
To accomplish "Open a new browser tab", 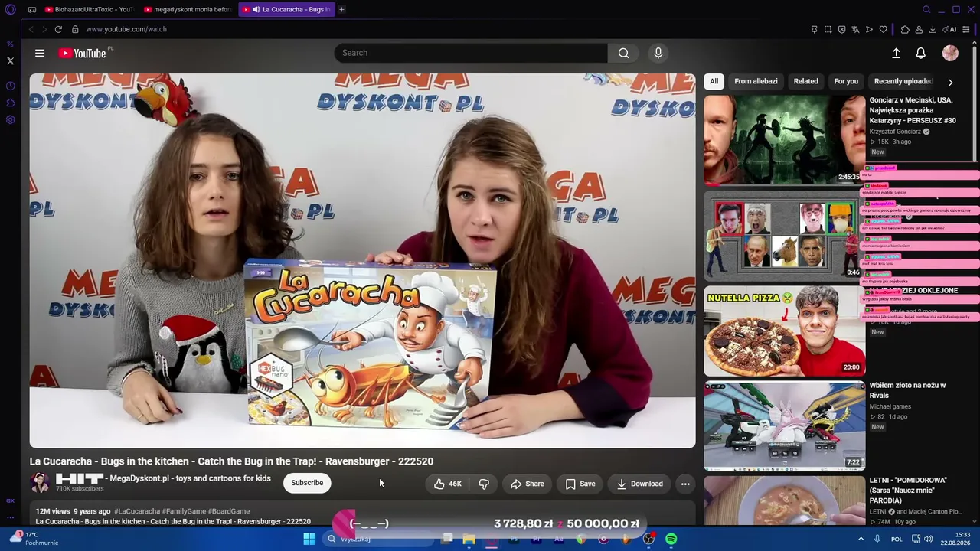I will tap(341, 10).
